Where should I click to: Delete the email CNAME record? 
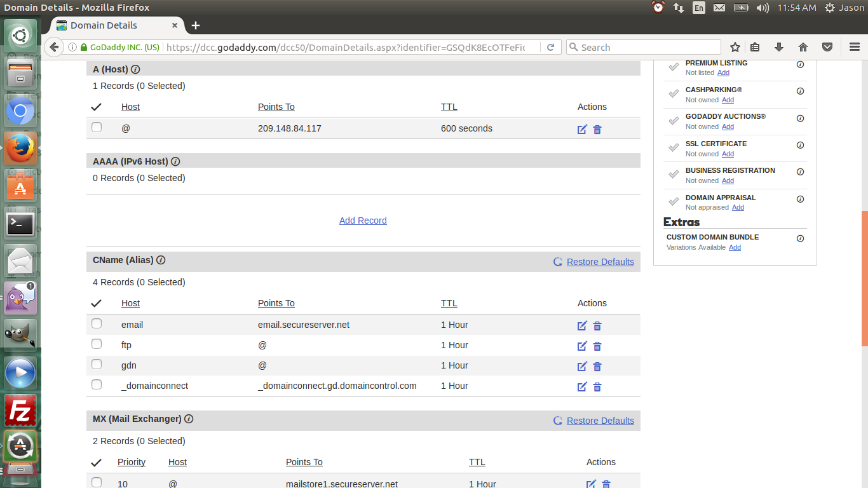click(597, 326)
